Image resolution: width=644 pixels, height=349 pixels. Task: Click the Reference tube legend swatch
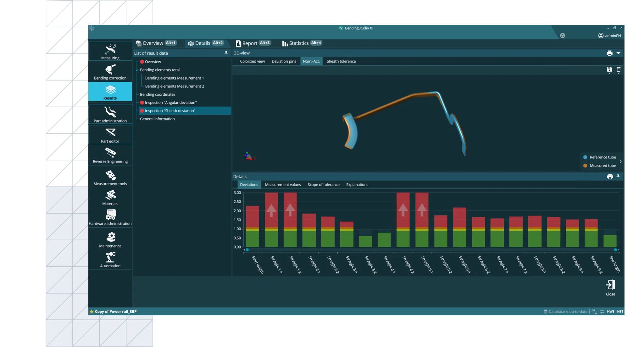pos(585,157)
